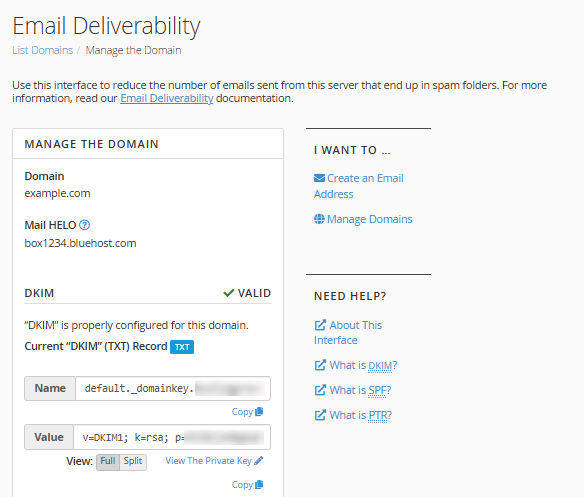Click the VALID status text
The height and width of the screenshot is (497, 584).
click(x=254, y=293)
